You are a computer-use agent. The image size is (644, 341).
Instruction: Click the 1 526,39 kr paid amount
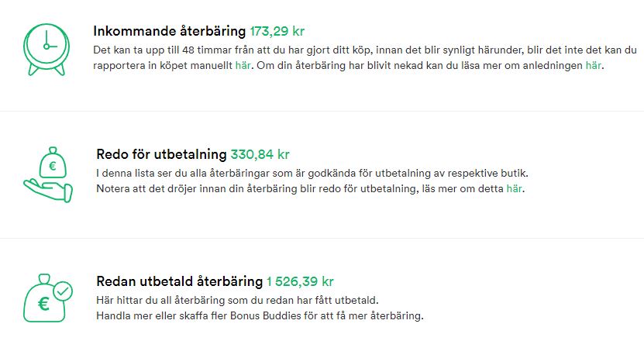pos(300,281)
